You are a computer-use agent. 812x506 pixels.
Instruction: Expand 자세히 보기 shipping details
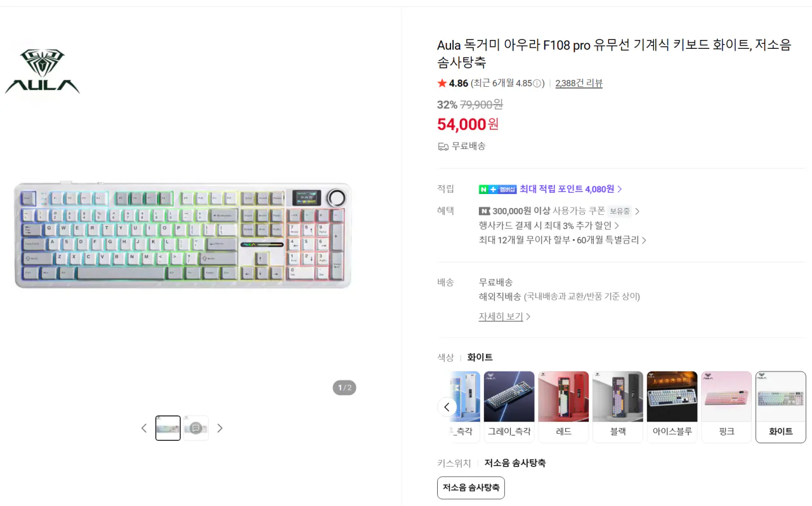click(x=499, y=316)
